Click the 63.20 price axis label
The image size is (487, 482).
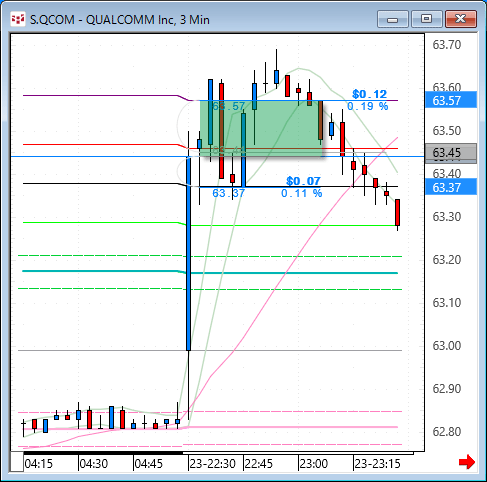447,260
